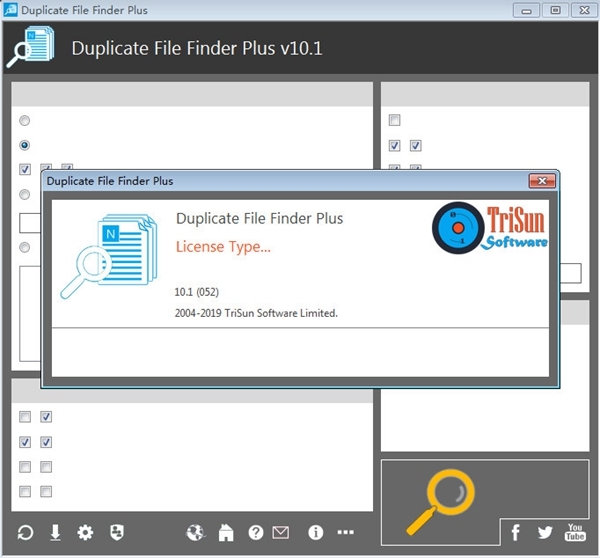Toggle unchecked checkbox in first row of bottom-left panel
The width and height of the screenshot is (600, 558).
coord(25,417)
